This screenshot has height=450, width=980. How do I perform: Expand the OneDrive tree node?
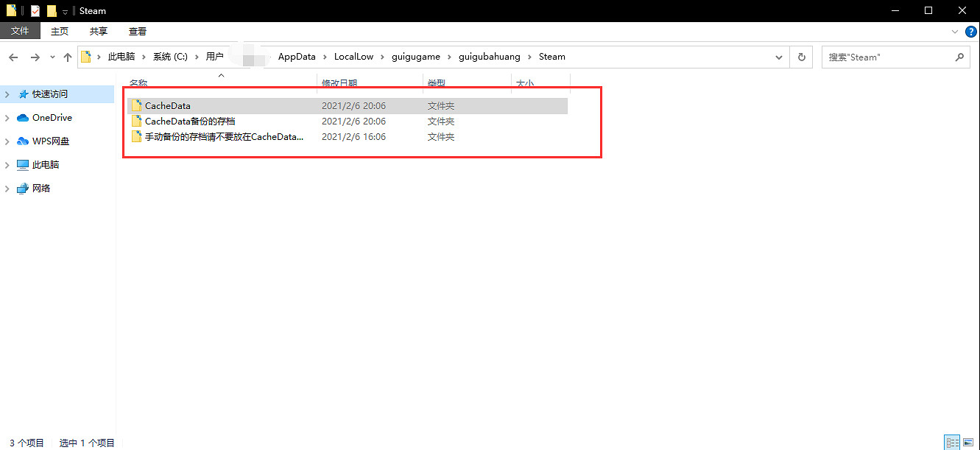(x=7, y=118)
